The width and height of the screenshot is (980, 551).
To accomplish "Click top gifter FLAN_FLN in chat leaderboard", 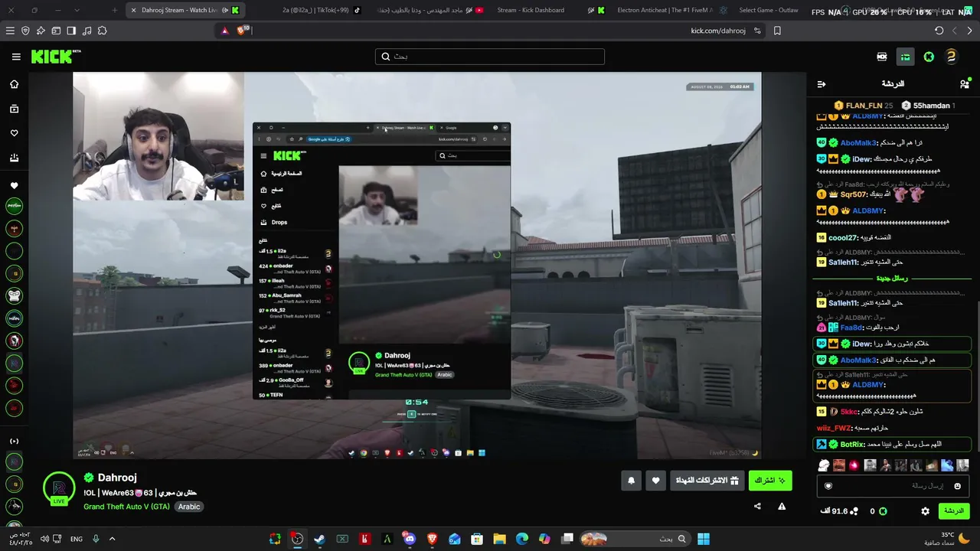I will point(864,106).
